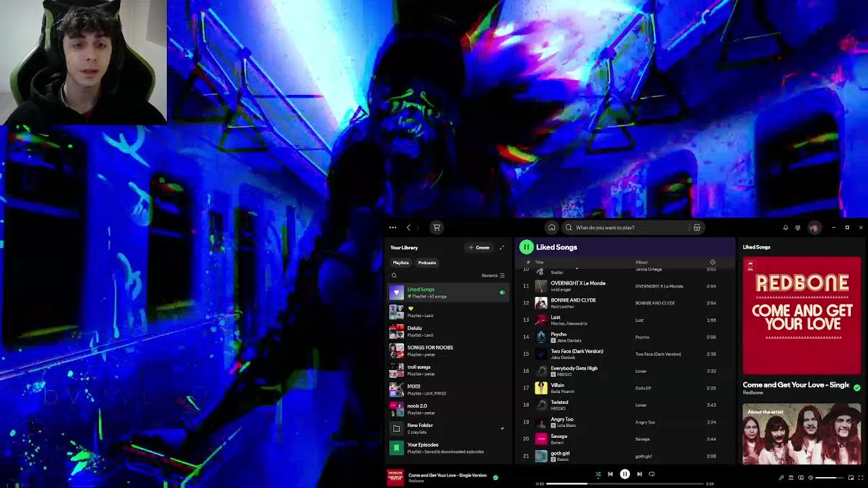Search within Your Library using magnifier
Image resolution: width=868 pixels, height=488 pixels.
pos(394,276)
